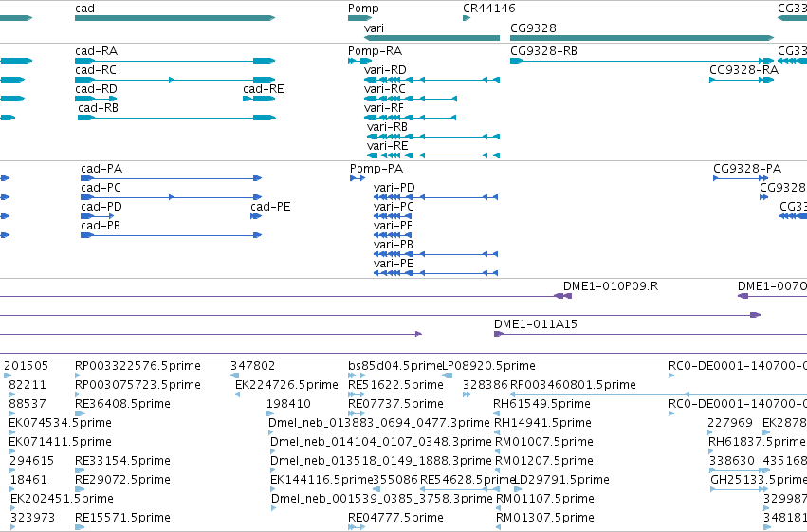Click EST LP08920.5prime
807x532 pixels.
(x=447, y=376)
